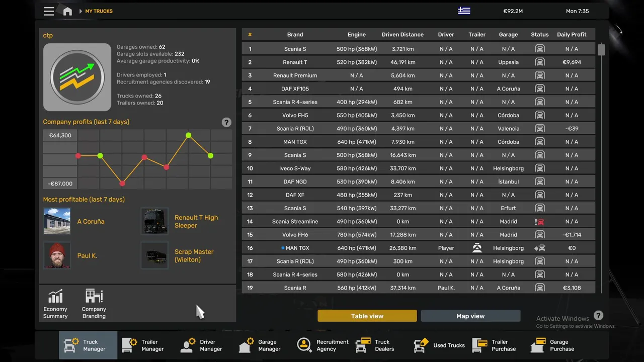Click the truck table scrollbar thumb
This screenshot has width=644, height=362.
[601, 49]
